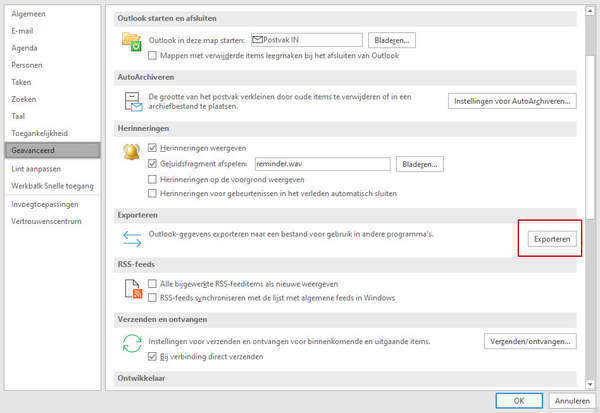Image resolution: width=600 pixels, height=413 pixels.
Task: Open Lint aanpassen settings
Action: pyautogui.click(x=52, y=169)
